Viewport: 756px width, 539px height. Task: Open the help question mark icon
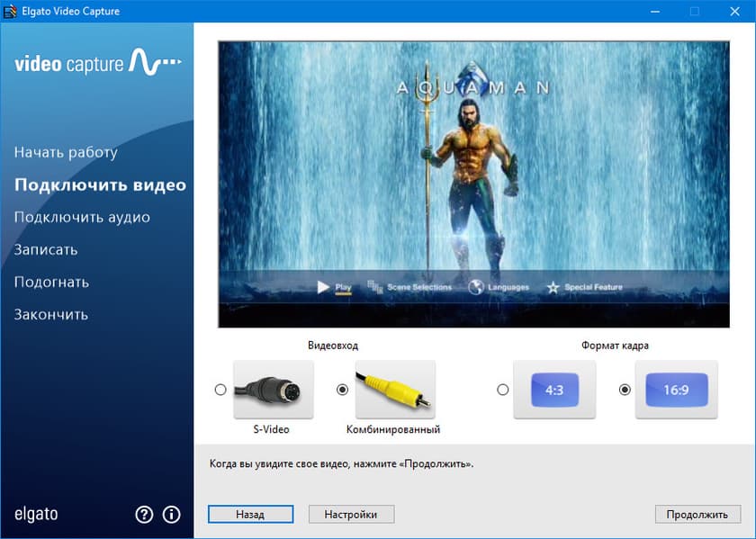(x=144, y=515)
